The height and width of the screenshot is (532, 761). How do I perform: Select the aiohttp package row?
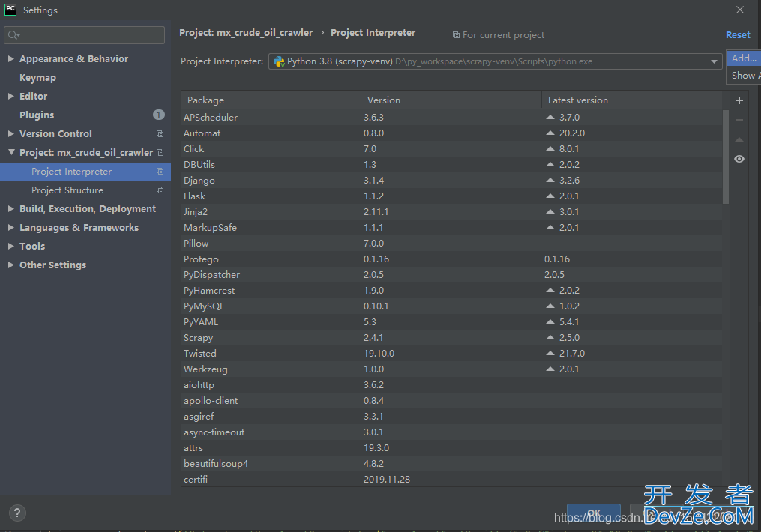(452, 385)
